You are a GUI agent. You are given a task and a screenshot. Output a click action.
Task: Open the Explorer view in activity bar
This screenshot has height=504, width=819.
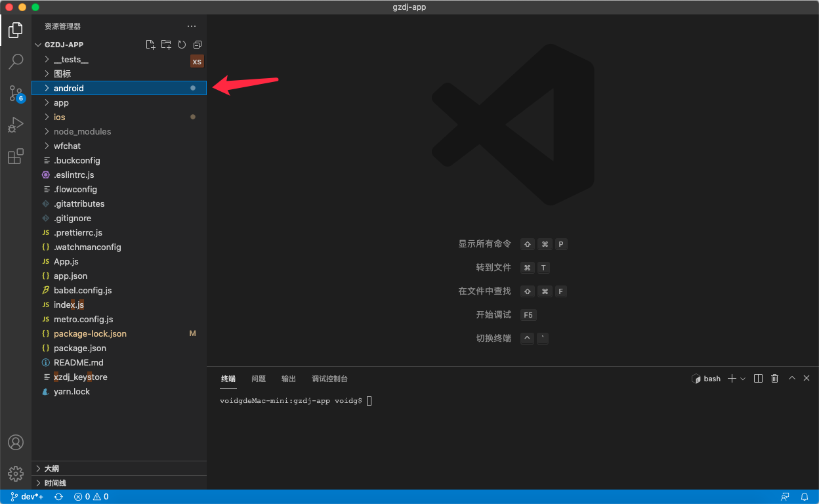point(16,30)
